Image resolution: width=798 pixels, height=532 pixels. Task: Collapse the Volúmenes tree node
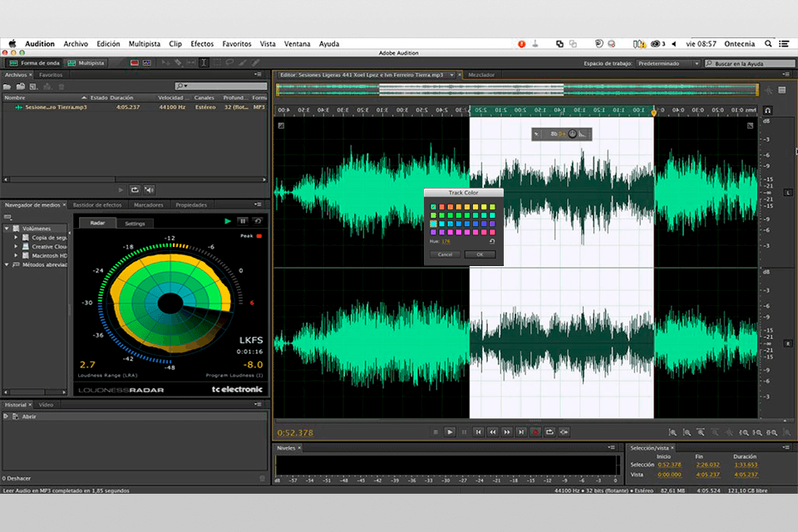pos(7,229)
